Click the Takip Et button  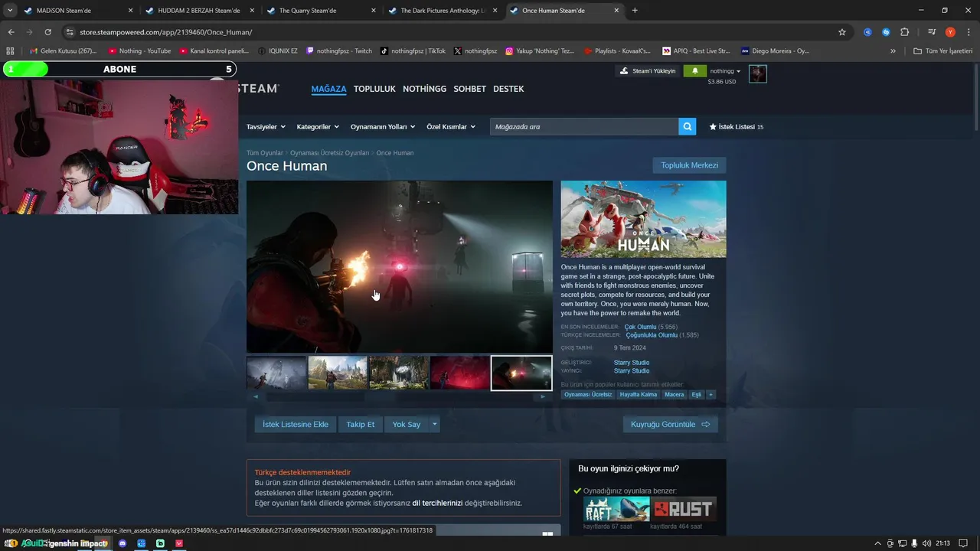coord(361,424)
